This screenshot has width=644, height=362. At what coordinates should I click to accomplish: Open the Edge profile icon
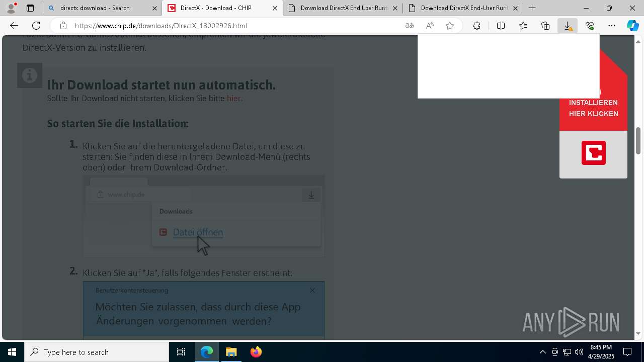(11, 8)
